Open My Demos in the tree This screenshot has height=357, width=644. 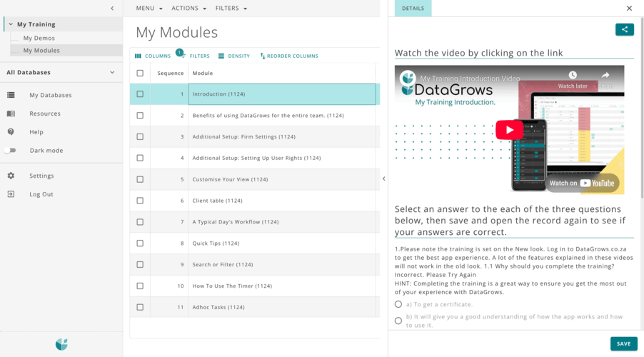(39, 38)
